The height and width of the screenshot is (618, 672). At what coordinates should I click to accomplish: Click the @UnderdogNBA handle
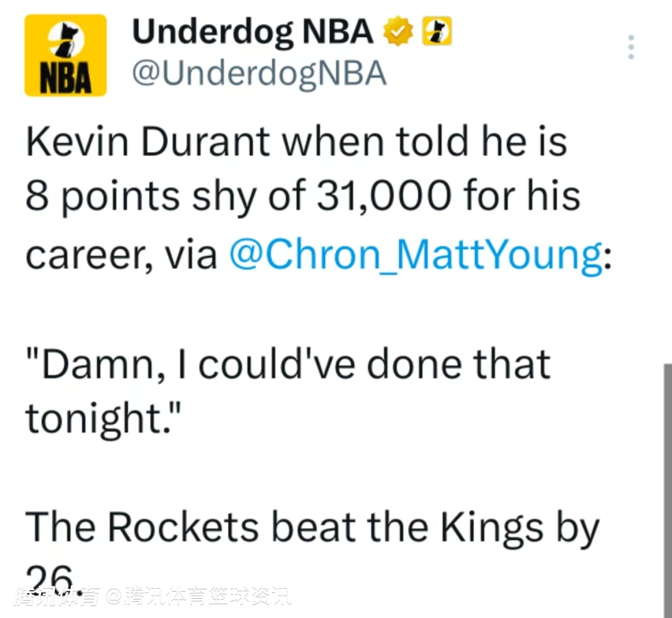pyautogui.click(x=259, y=74)
